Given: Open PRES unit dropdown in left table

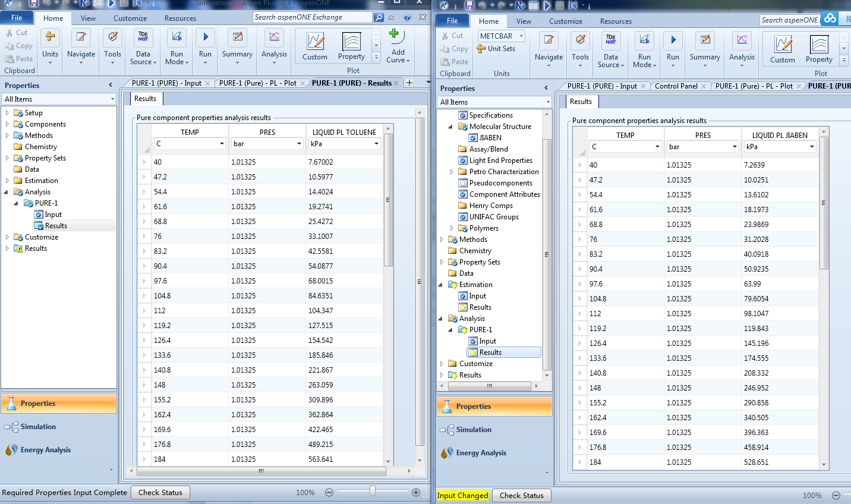Looking at the screenshot, I should coord(299,144).
